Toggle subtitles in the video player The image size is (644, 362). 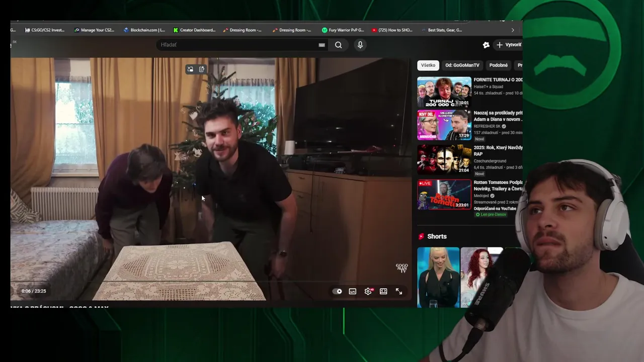pyautogui.click(x=353, y=291)
